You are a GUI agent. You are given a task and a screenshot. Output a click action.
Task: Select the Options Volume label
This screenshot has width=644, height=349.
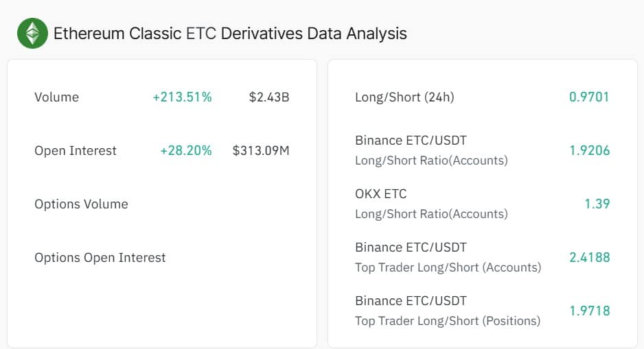[81, 204]
